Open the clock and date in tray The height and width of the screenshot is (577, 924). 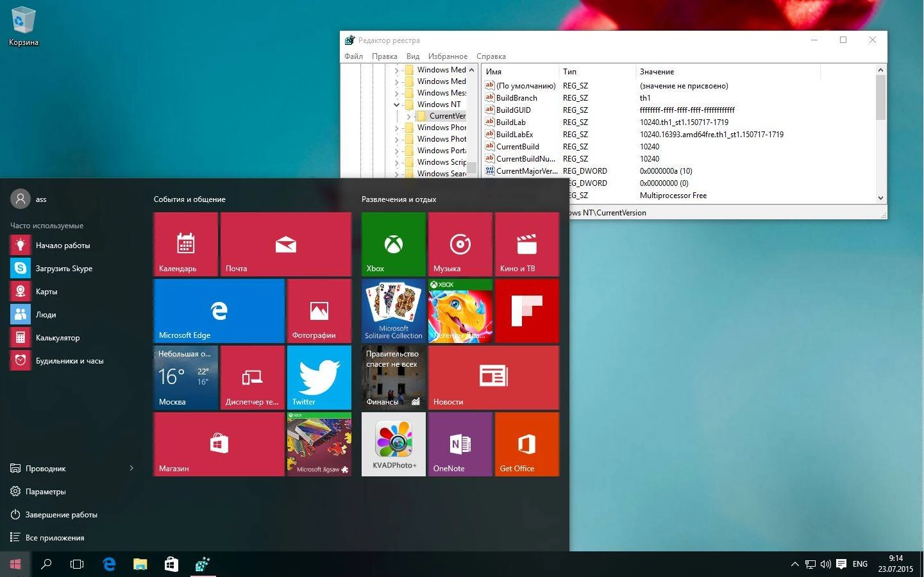click(x=896, y=564)
